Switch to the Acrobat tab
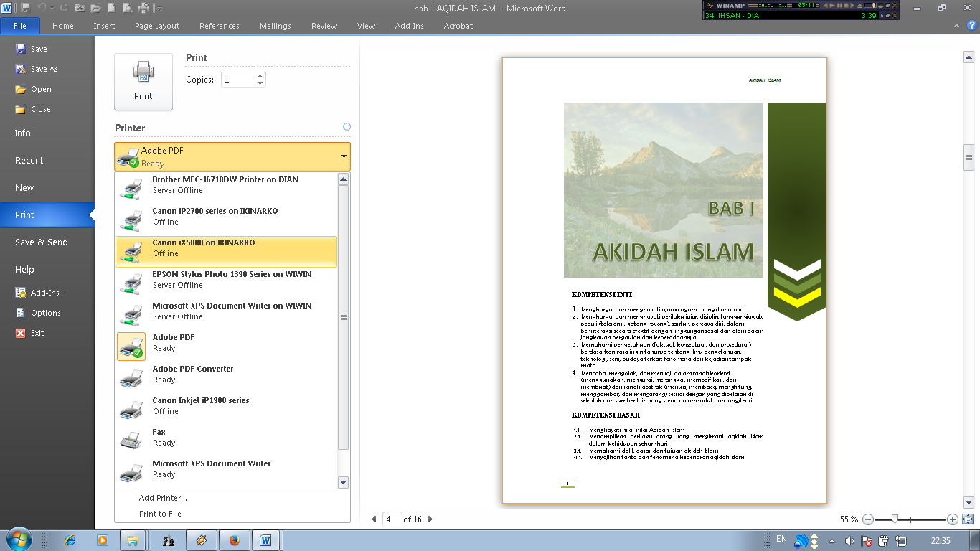980x551 pixels. point(458,26)
